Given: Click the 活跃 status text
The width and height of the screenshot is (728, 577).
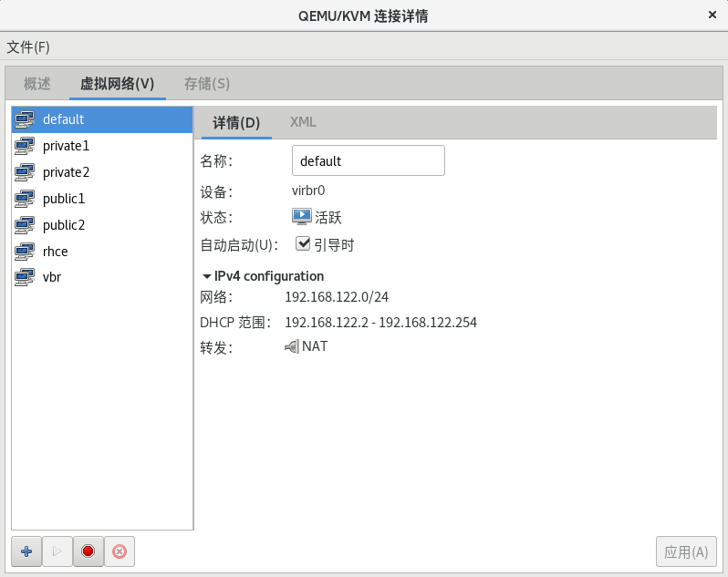Looking at the screenshot, I should pos(328,217).
